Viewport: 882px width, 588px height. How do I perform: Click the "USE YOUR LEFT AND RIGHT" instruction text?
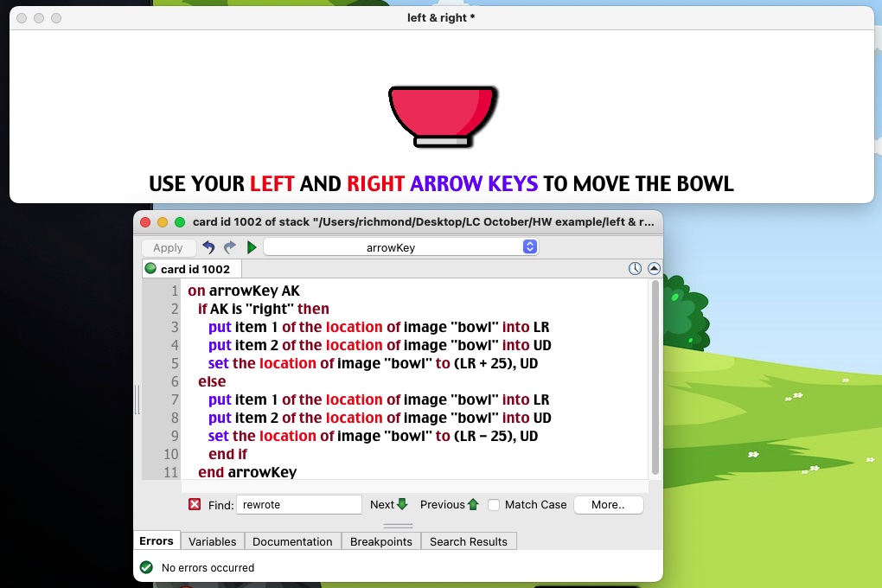point(442,183)
